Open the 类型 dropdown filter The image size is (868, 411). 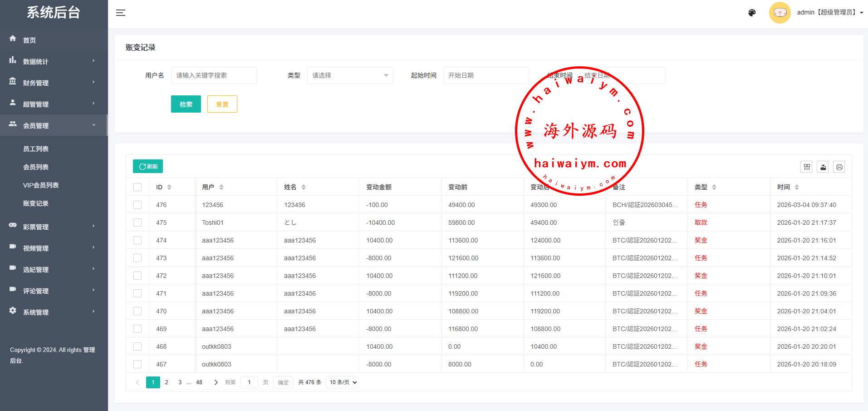(x=350, y=75)
